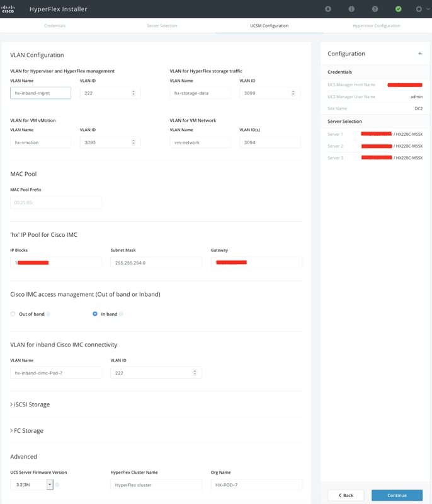Adjust vMotion VLAN ID 3093 stepper
Viewport: 432px width, 504px height.
[134, 142]
